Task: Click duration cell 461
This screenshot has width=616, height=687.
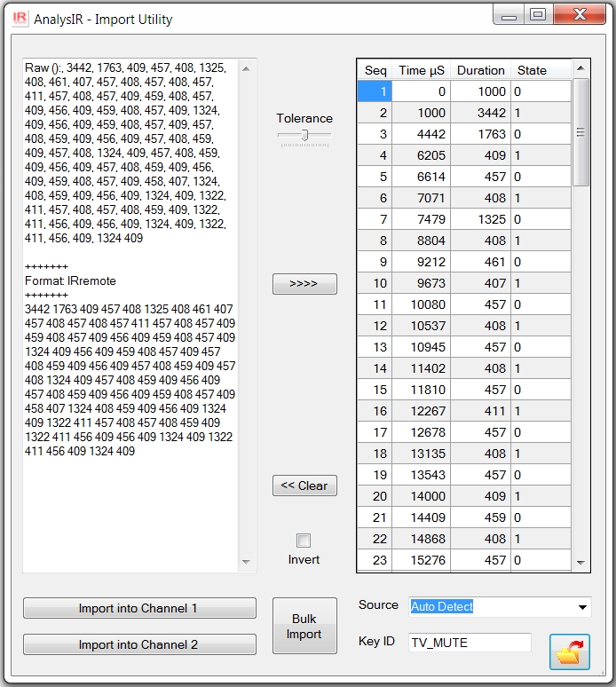Action: point(480,262)
